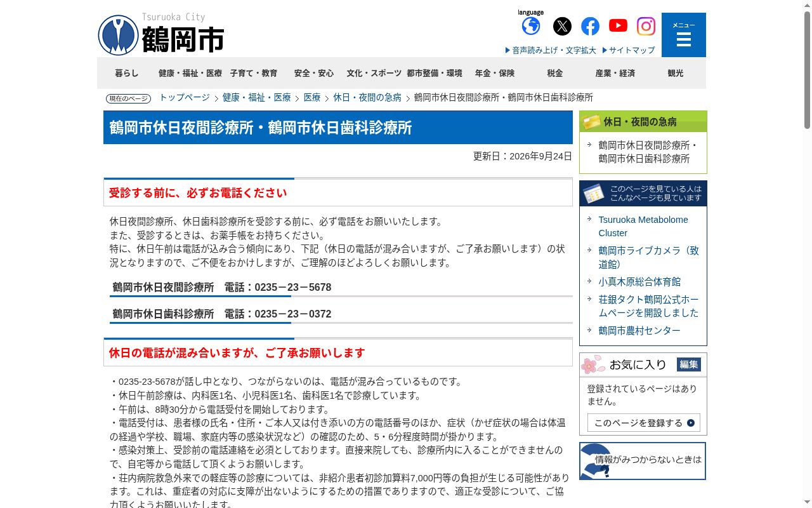Image resolution: width=812 pixels, height=508 pixels.
Task: Open the 暮らし navigation menu
Action: point(127,73)
